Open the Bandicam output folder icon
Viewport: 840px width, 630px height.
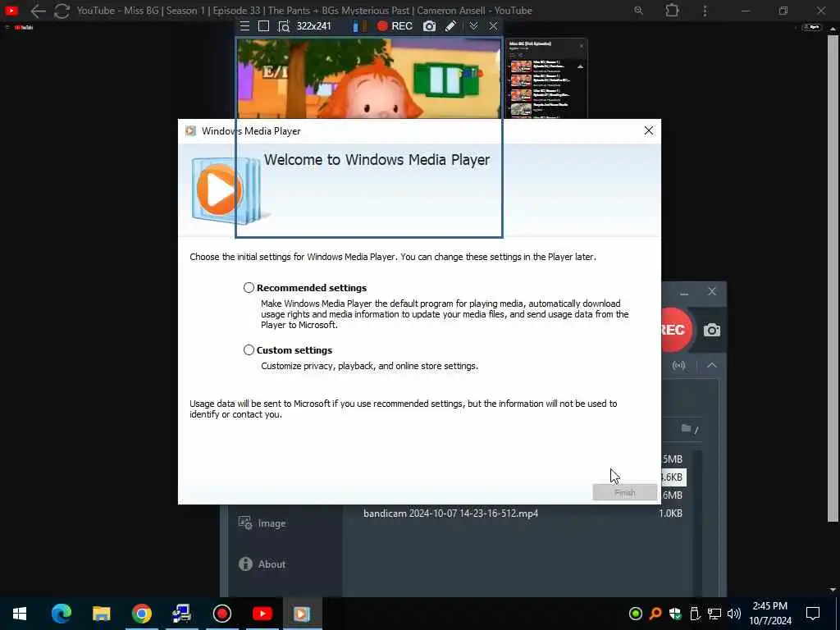tap(687, 428)
